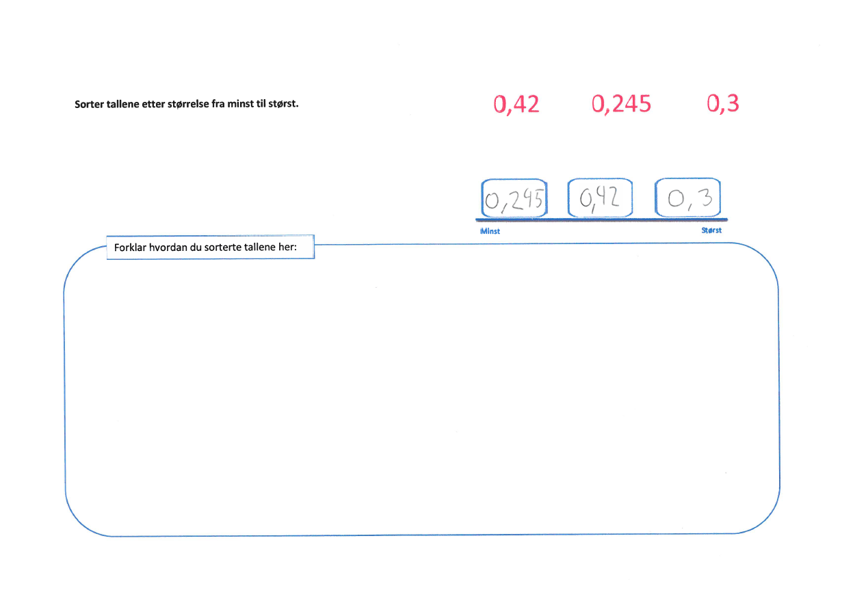Click the first answer box containing handwritten 0,245
The width and height of the screenshot is (868, 614).
point(514,198)
